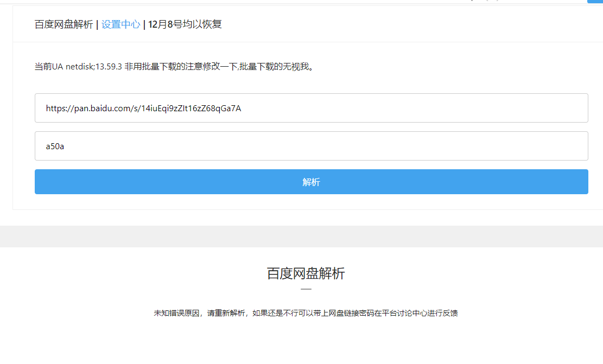Click the large 百度网盘解析 section heading
603x364 pixels.
click(306, 273)
